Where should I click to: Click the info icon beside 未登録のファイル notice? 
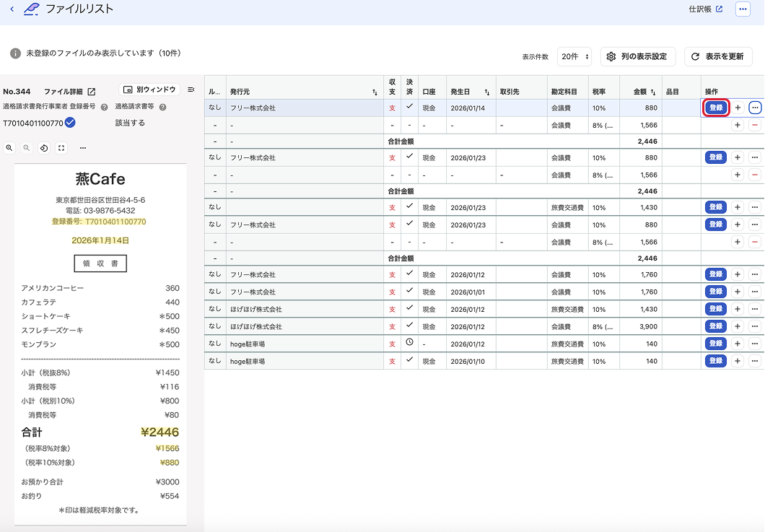tap(16, 53)
